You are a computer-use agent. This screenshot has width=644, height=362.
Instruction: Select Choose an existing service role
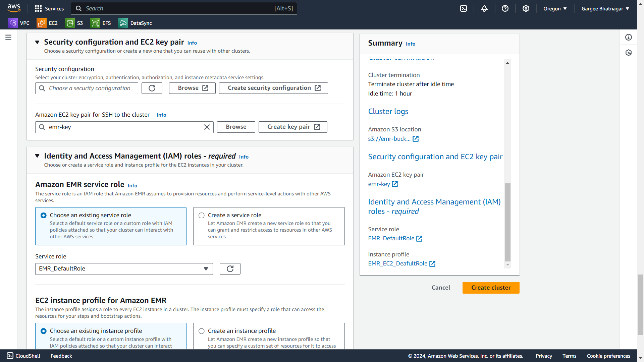pos(44,216)
